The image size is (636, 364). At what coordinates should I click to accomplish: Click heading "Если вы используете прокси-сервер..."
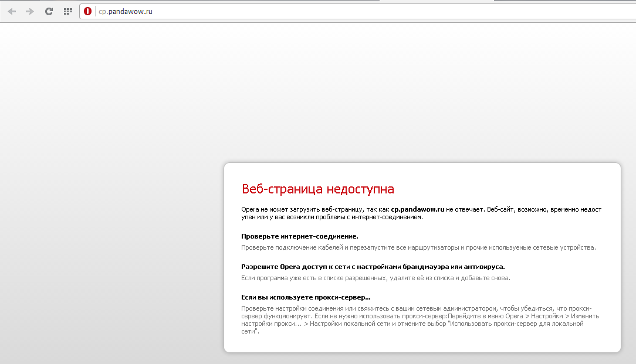pos(306,297)
